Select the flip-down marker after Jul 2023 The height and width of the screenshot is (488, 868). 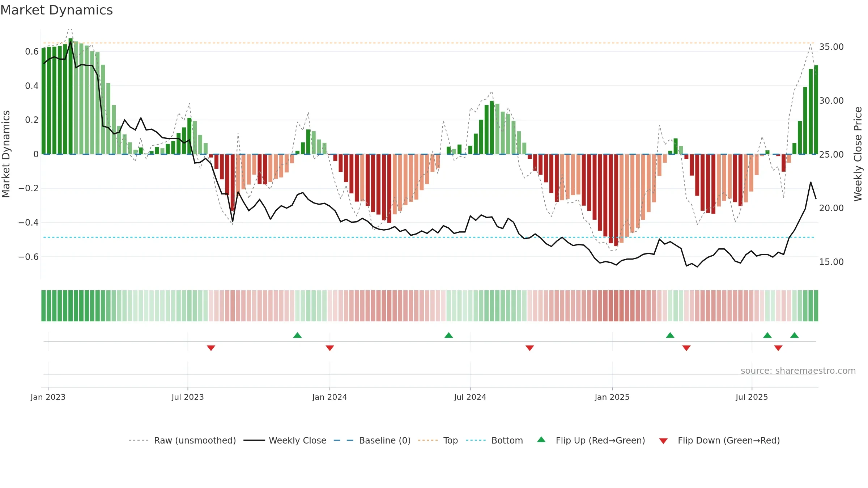[x=211, y=348]
